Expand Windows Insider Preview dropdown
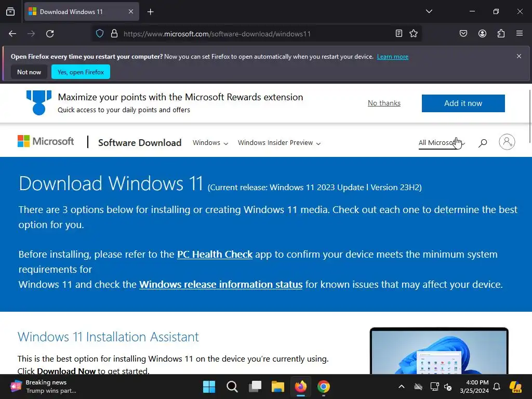Viewport: 532px width, 399px height. 279,143
